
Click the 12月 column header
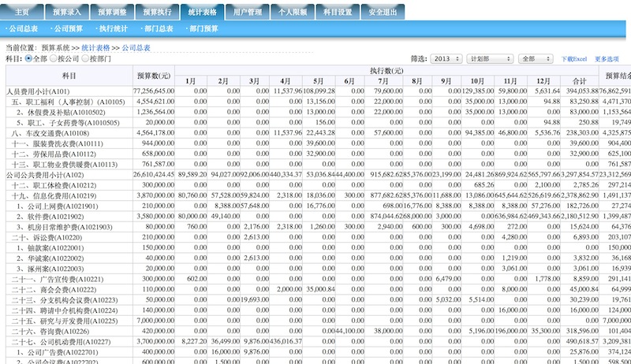click(x=543, y=81)
